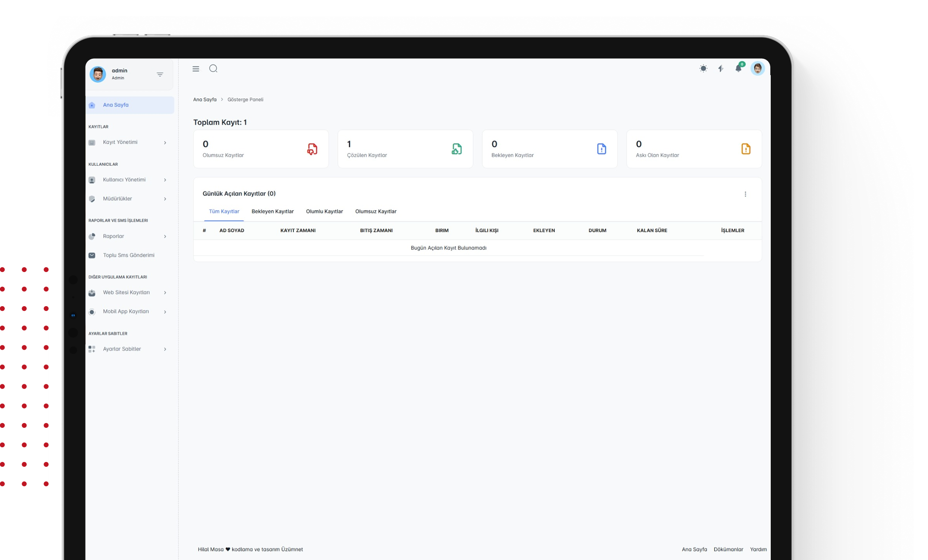This screenshot has height=560, width=928.
Task: Click the AD SOYAD column header
Action: point(232,231)
